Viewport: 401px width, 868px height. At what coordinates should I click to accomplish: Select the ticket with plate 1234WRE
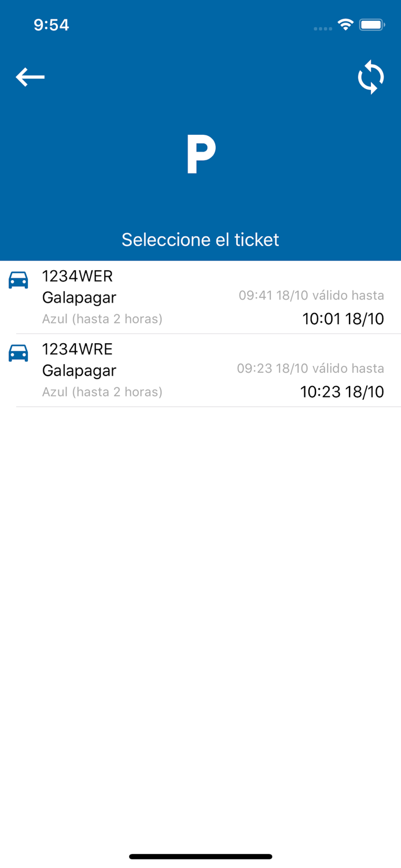78,350
